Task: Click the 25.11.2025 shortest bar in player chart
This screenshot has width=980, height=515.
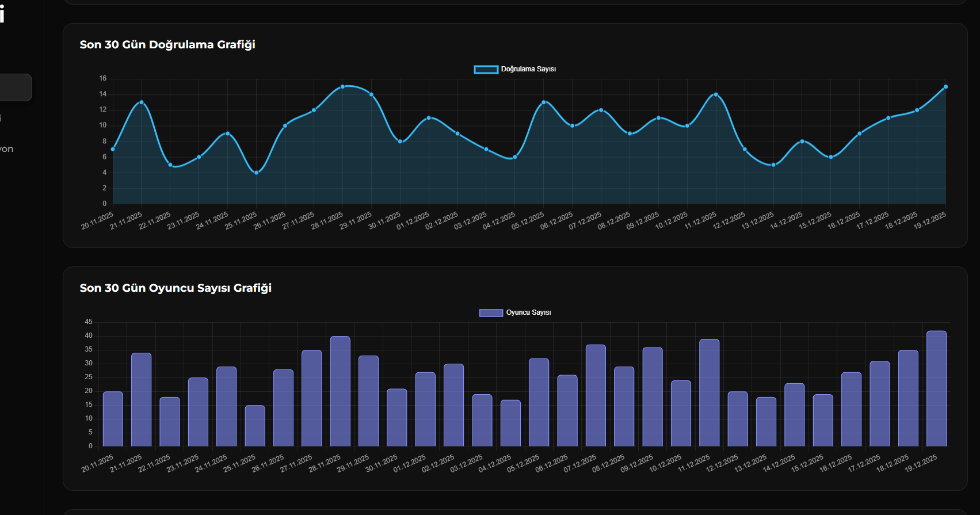Action: pyautogui.click(x=255, y=426)
